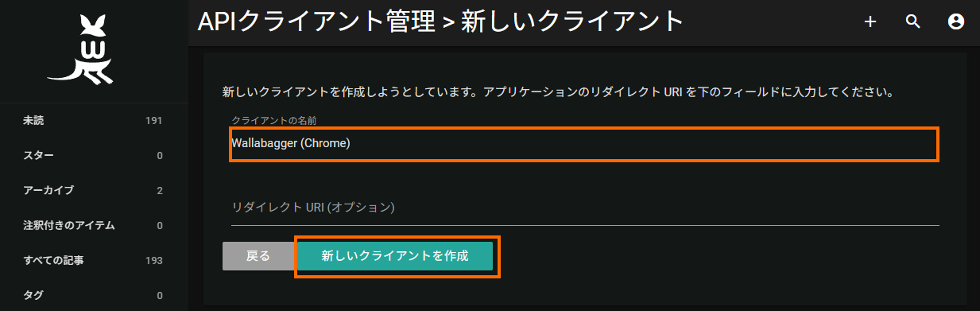
Task: Go to 未読 in the sidebar
Action: (94, 121)
